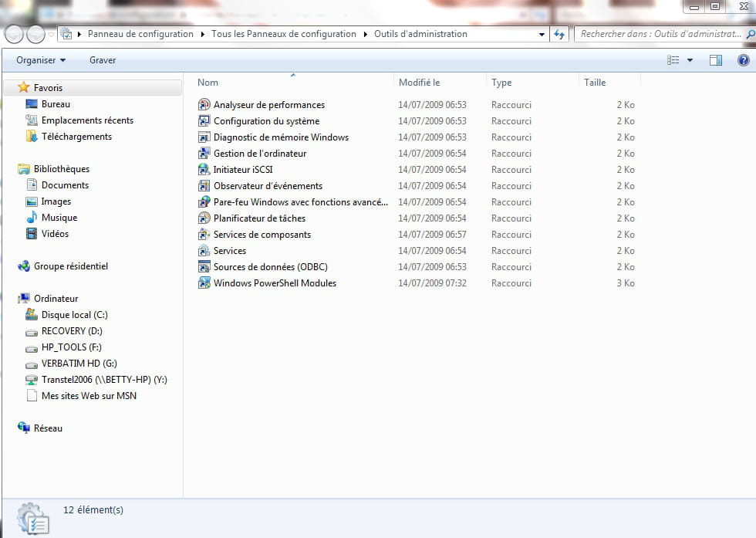
Task: Click the Téléchargements folder icon
Action: 32,137
